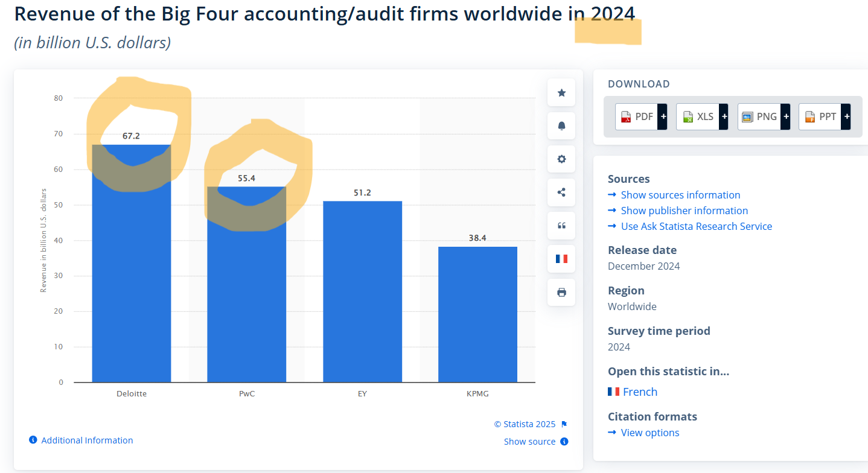Click the bell notification icon
868x473 pixels.
(x=561, y=125)
